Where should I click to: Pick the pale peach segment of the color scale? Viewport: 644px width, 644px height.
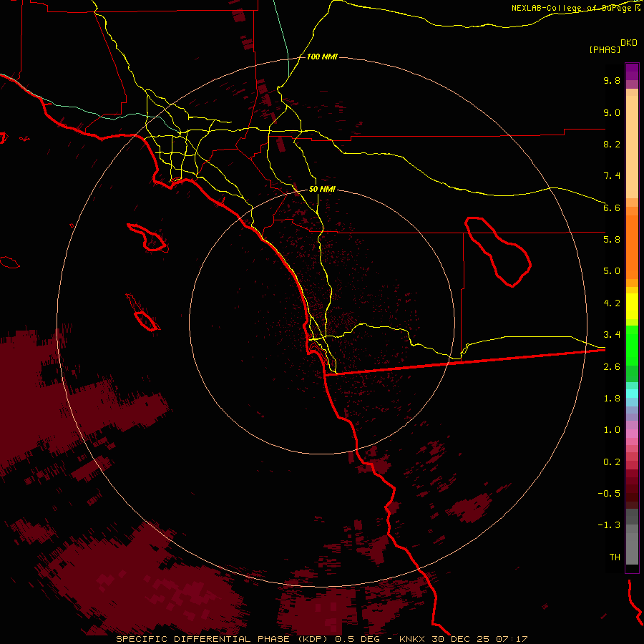pos(632,147)
